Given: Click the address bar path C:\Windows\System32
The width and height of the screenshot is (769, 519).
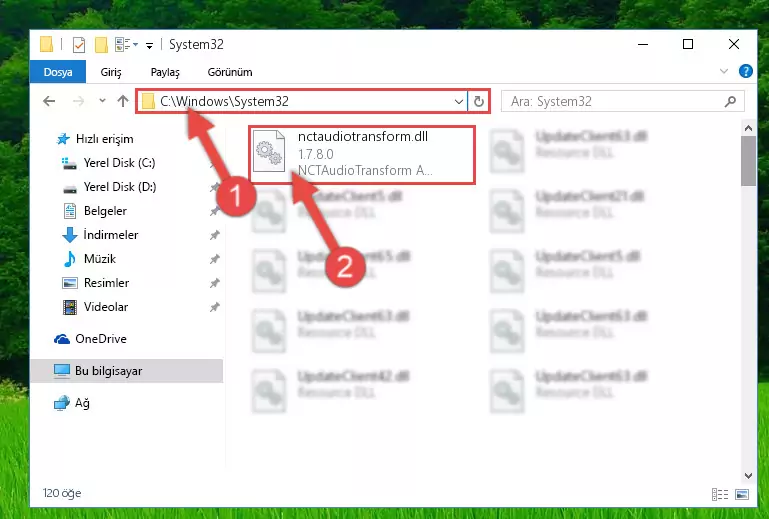Looking at the screenshot, I should tap(224, 101).
